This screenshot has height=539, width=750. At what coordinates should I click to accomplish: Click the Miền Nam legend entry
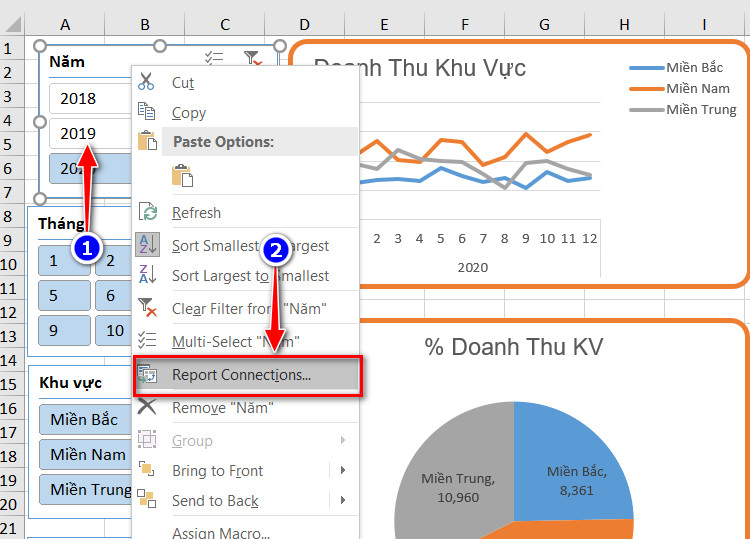[x=680, y=88]
